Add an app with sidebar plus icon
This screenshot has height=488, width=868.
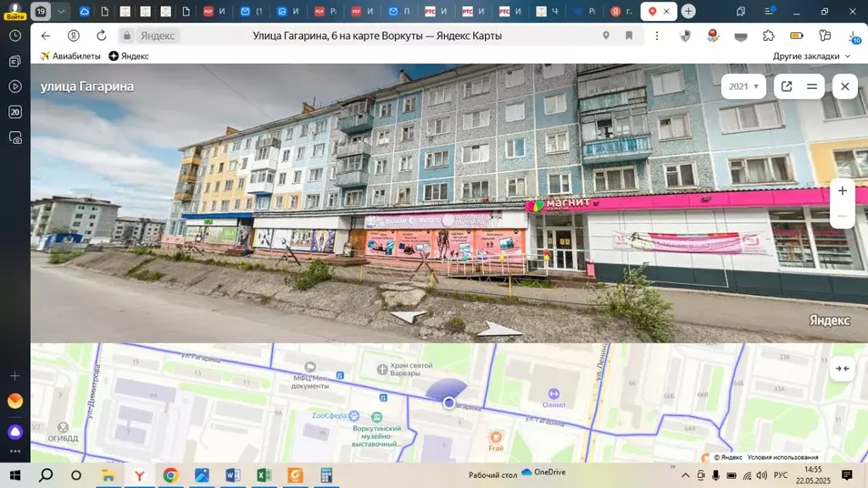(15, 376)
